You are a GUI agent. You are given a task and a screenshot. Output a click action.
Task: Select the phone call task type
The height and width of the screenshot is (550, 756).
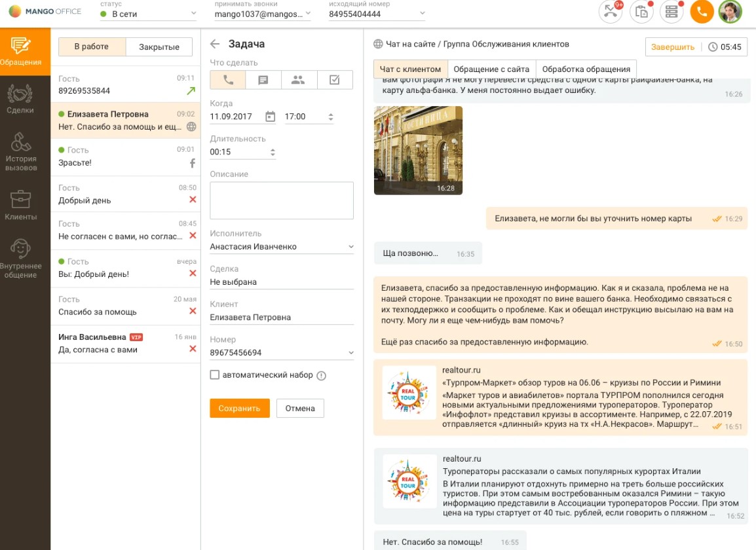pos(228,80)
